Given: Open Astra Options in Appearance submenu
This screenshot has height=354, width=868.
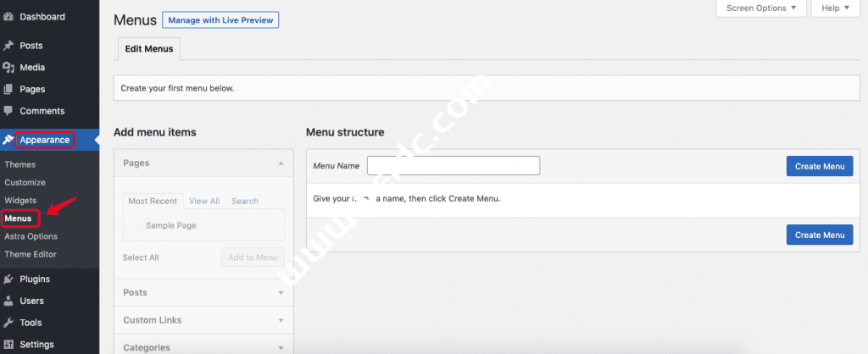Looking at the screenshot, I should coord(31,236).
